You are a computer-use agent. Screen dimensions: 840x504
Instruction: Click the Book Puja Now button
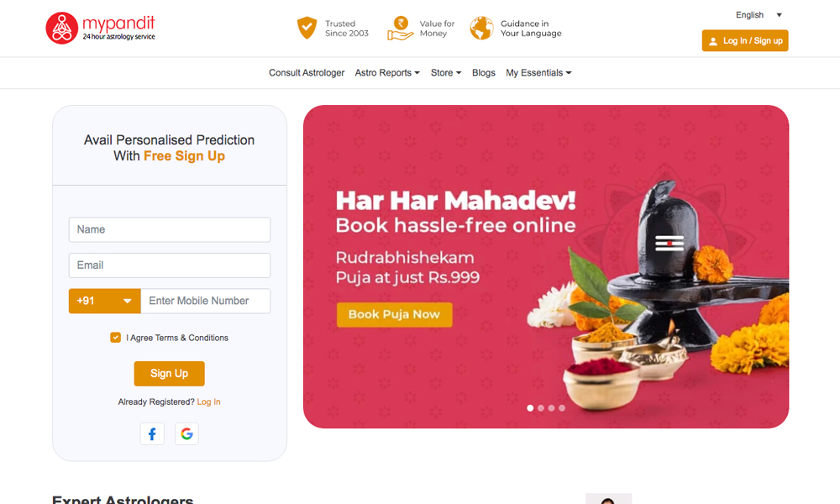pos(394,315)
